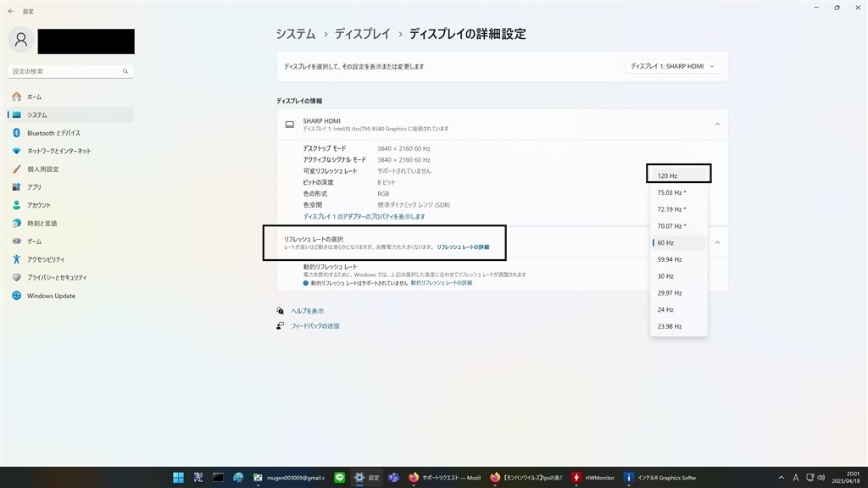The height and width of the screenshot is (488, 868).
Task: Open フィードバックの送信 link
Action: point(315,326)
